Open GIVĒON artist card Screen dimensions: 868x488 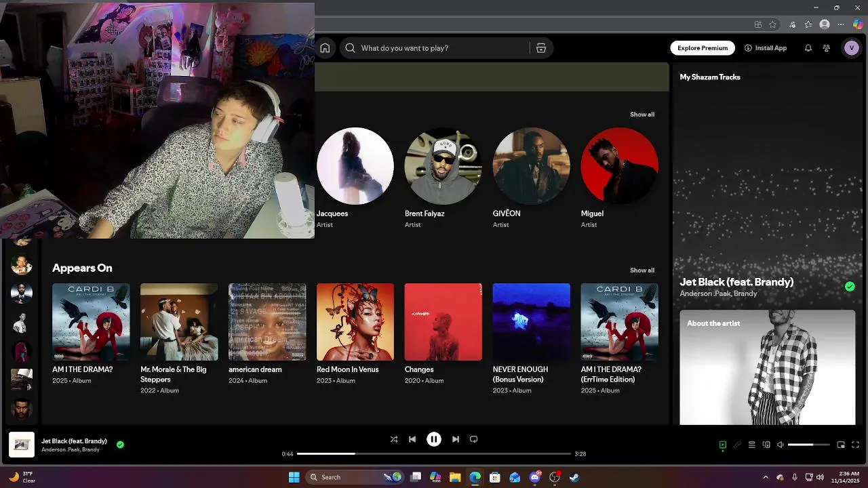[x=532, y=178]
